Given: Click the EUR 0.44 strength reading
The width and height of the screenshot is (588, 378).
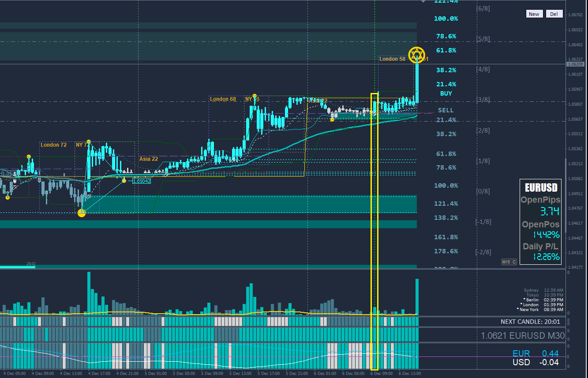Looking at the screenshot, I should (x=536, y=353).
